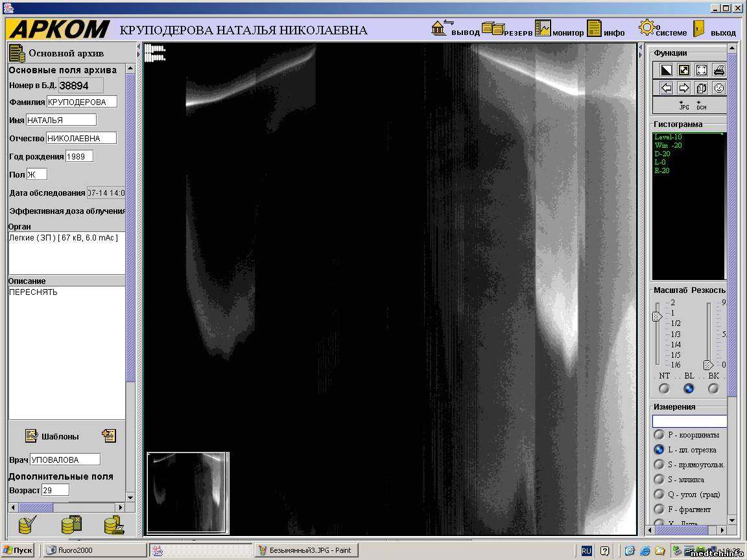Image resolution: width=747 pixels, height=560 pixels.
Task: Open the Пуск Start button on taskbar
Action: (x=18, y=550)
